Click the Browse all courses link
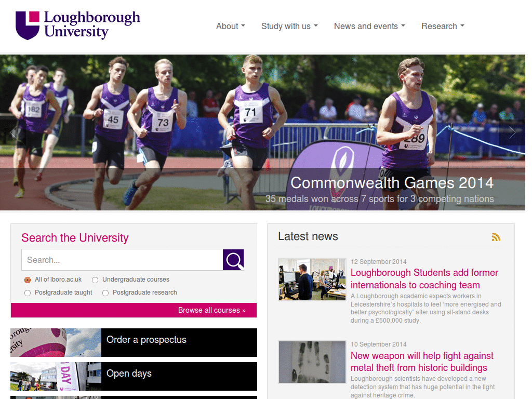Image resolution: width=532 pixels, height=399 pixels. pyautogui.click(x=212, y=310)
